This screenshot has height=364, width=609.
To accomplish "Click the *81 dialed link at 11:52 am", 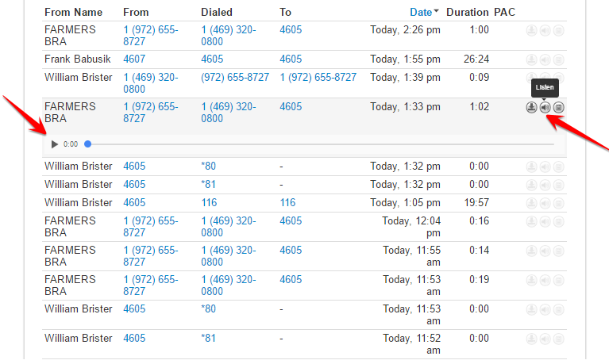I will pyautogui.click(x=208, y=339).
